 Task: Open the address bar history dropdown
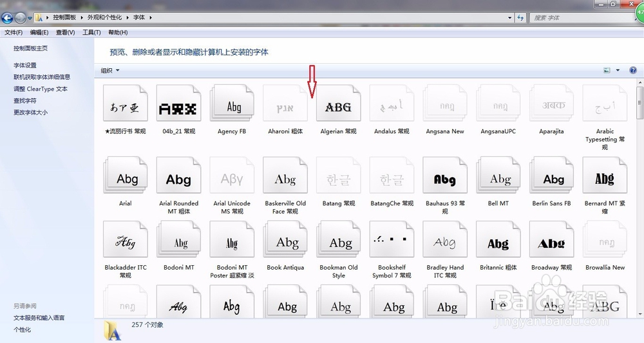click(509, 17)
